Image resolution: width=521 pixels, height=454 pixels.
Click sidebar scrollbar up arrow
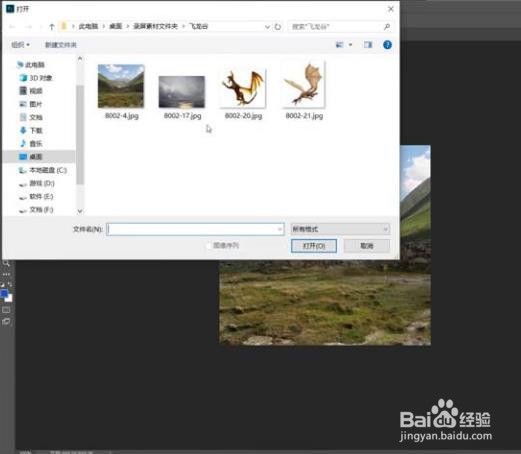80,59
